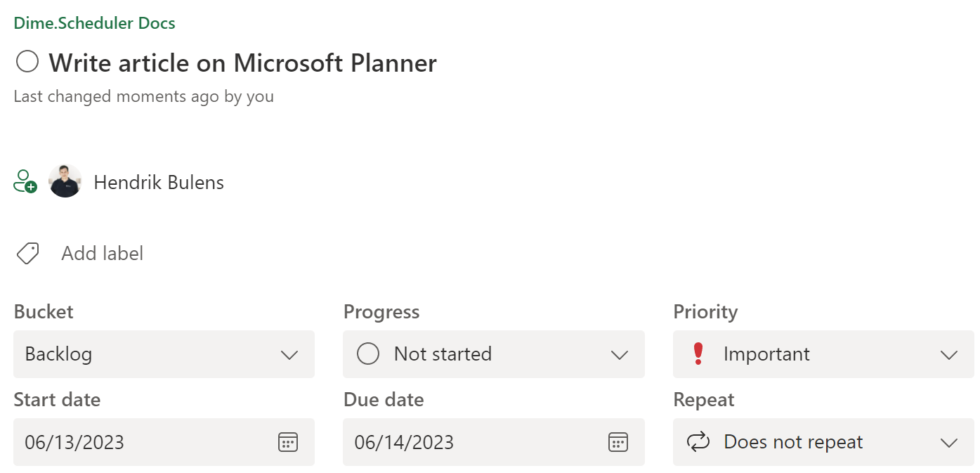Click the label tag icon
The height and width of the screenshot is (473, 980).
[27, 253]
